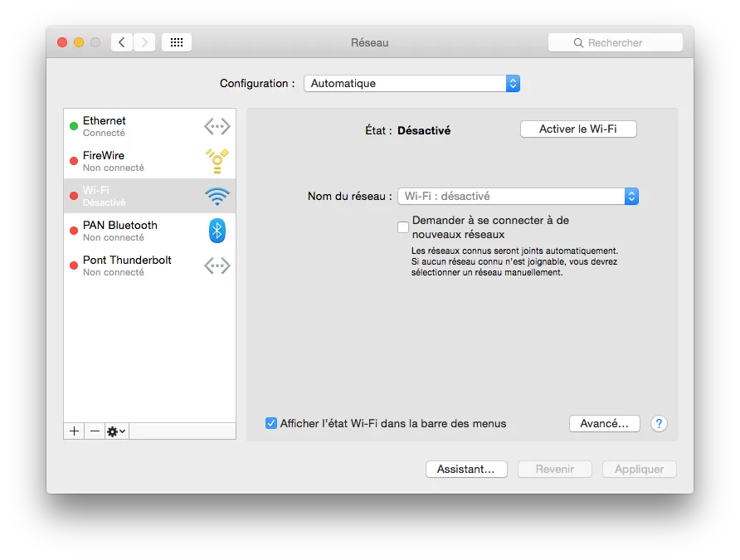The width and height of the screenshot is (740, 560).
Task: Uncheck showing Wi-Fi status in menu bar
Action: [270, 423]
